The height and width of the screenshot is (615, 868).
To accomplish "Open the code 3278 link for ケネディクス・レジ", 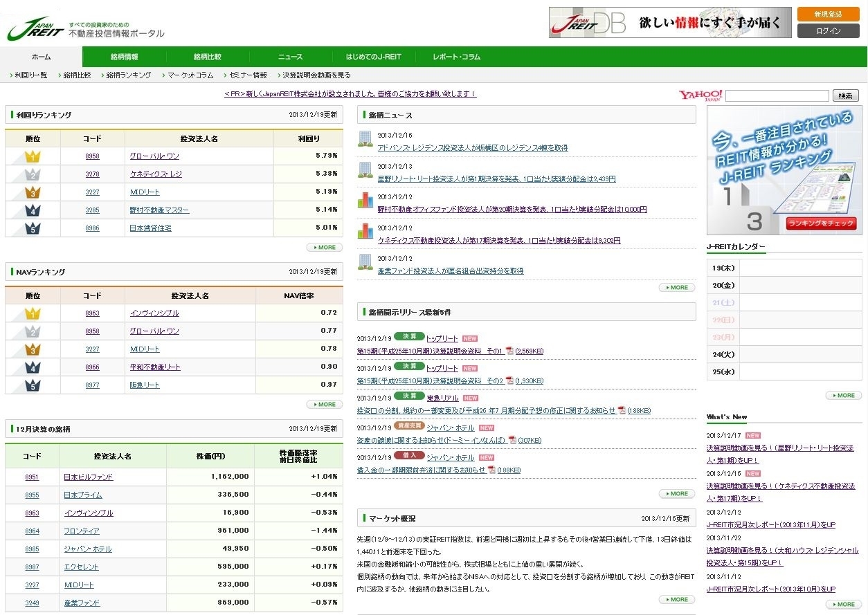I will coord(92,174).
